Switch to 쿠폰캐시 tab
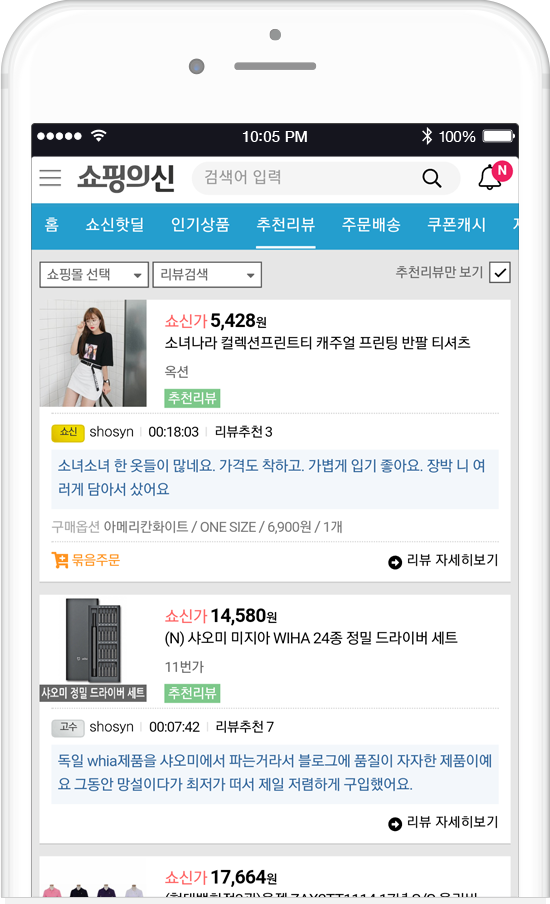This screenshot has width=550, height=904. coord(457,224)
